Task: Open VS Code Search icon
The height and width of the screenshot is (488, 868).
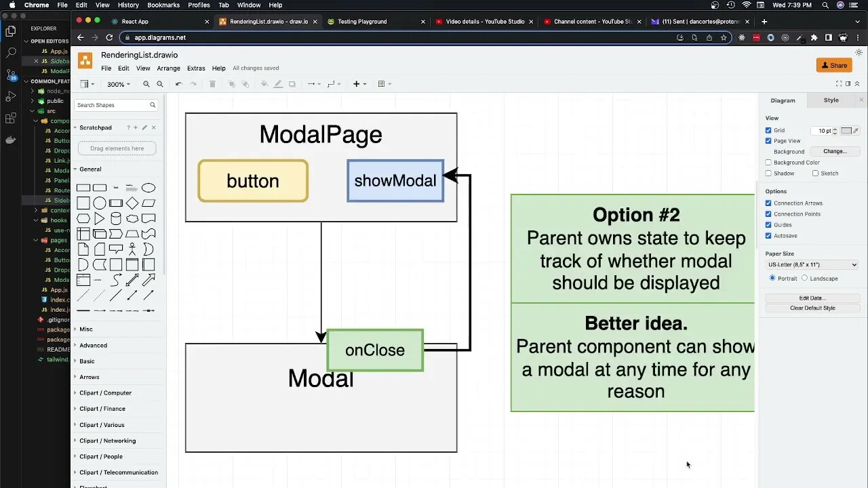Action: click(10, 52)
